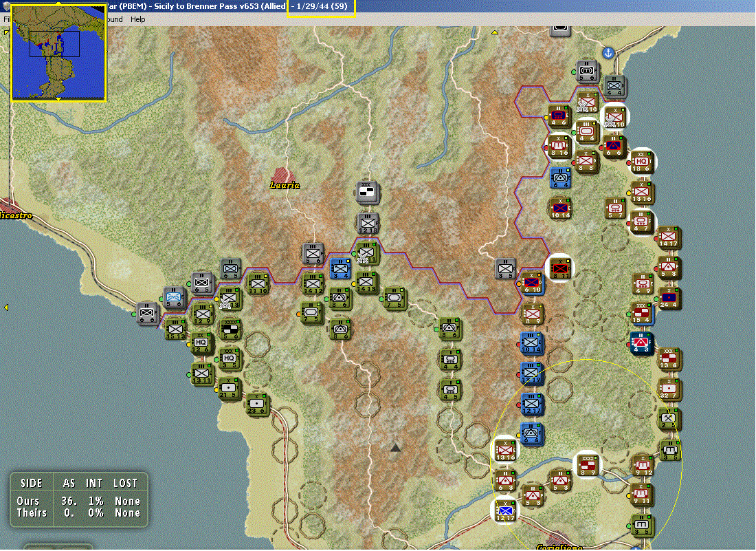Select the green infantry regiment 13-11

coord(202,374)
